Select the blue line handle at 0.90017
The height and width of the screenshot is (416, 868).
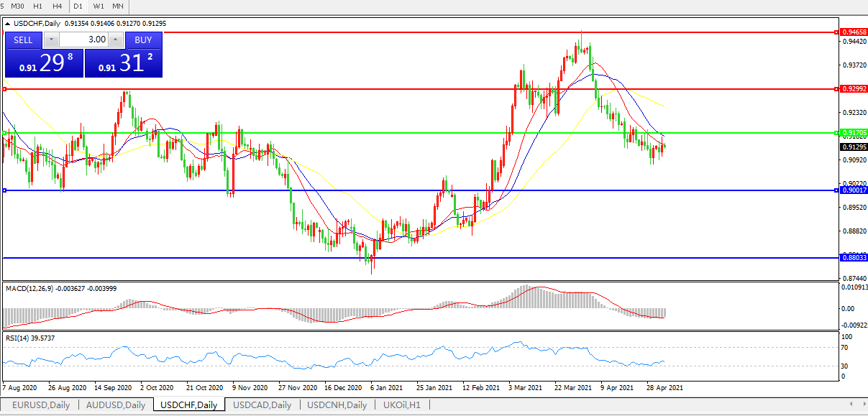click(x=835, y=190)
